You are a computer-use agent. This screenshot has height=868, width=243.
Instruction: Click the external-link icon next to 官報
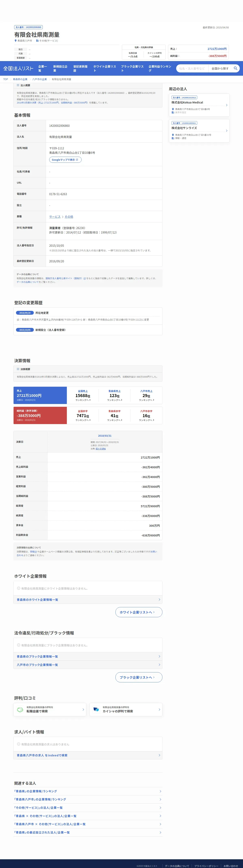tap(36, 552)
